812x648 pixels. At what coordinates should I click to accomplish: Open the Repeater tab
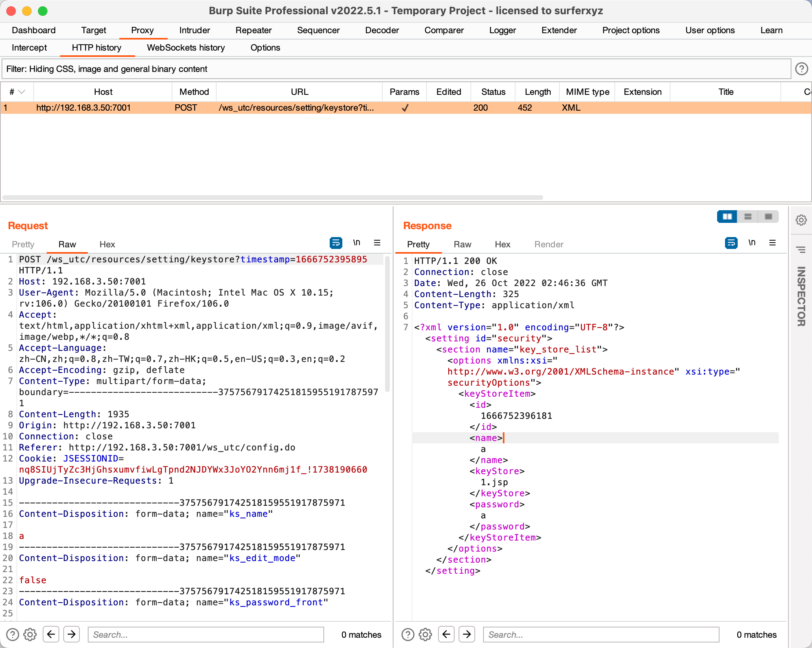253,30
